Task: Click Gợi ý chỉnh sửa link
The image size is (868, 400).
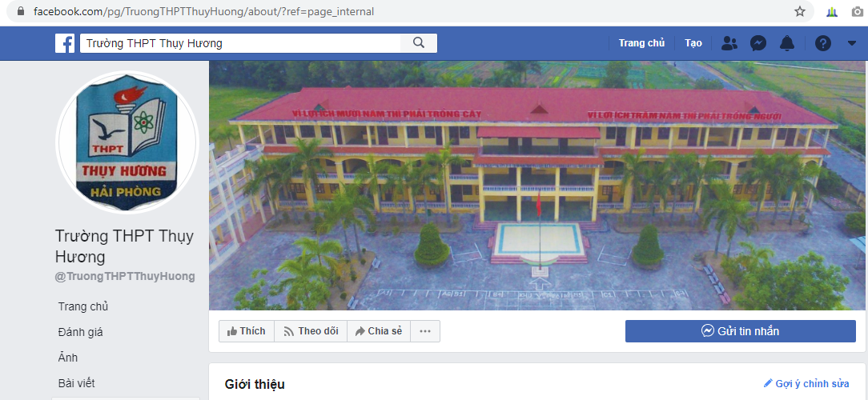Action: pos(806,383)
